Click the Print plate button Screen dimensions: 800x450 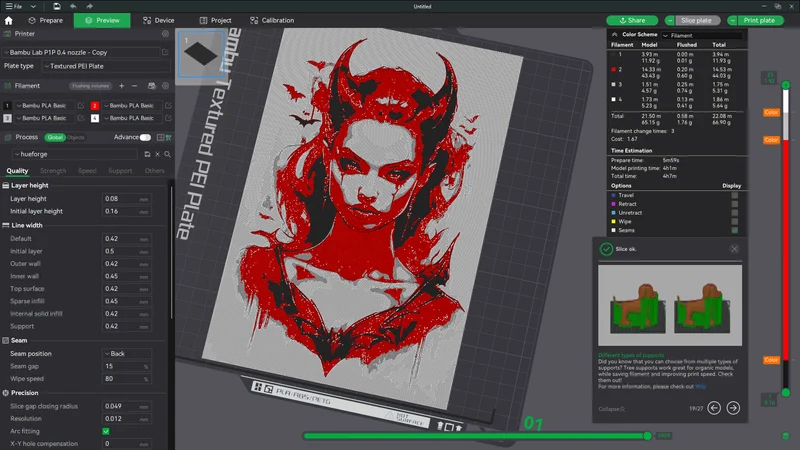click(760, 20)
